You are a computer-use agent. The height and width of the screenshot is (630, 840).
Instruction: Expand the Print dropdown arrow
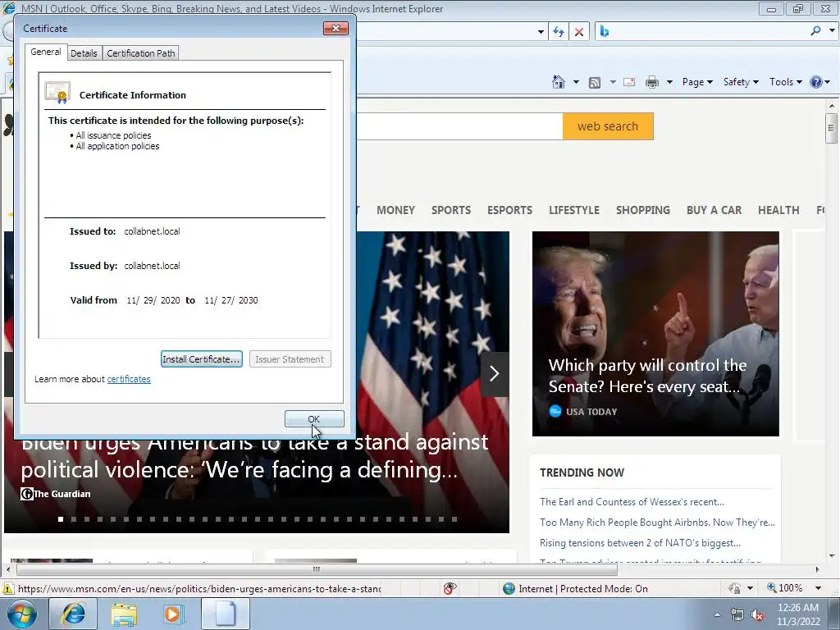tap(669, 82)
